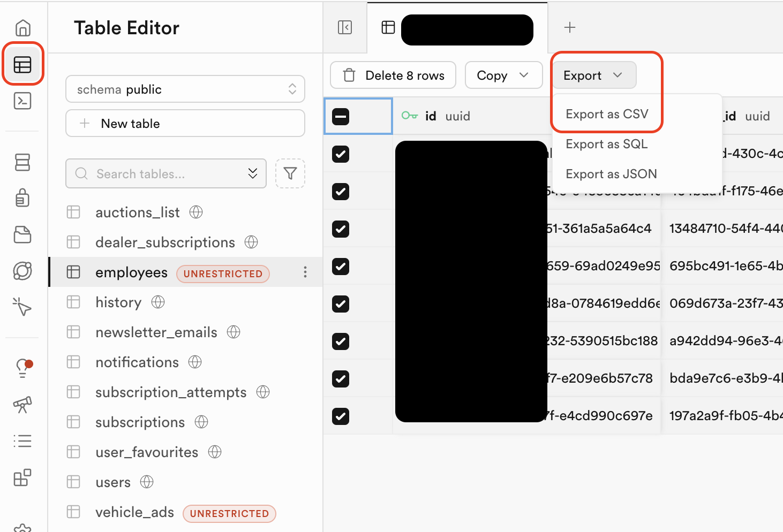Screen dimensions: 783x532
Task: Click the New table button
Action: (185, 123)
